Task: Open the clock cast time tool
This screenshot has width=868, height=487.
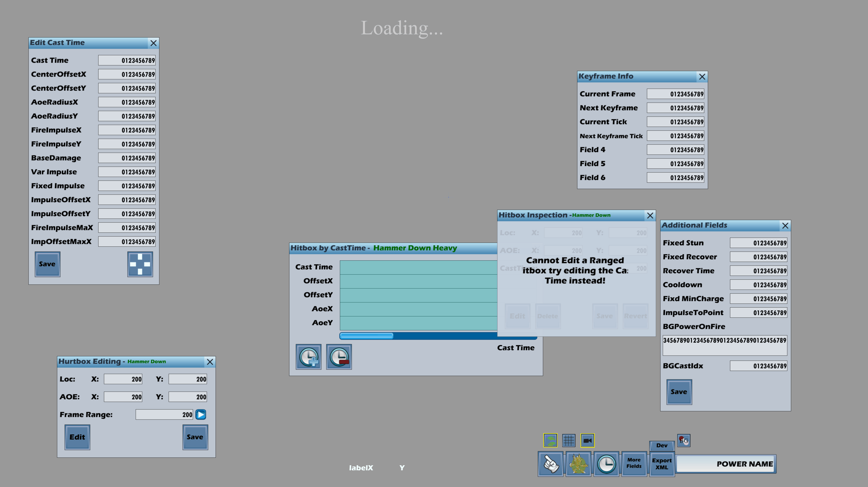Action: [x=606, y=464]
